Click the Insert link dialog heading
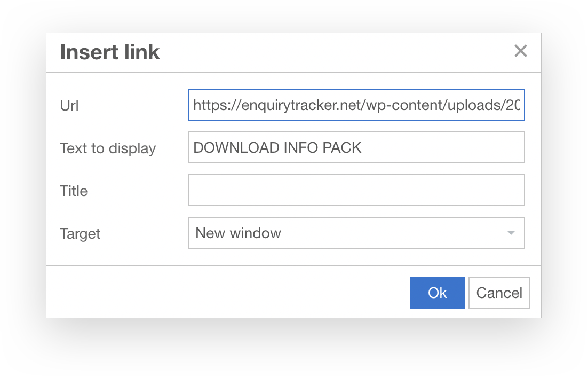This screenshot has height=377, width=588. (x=110, y=52)
